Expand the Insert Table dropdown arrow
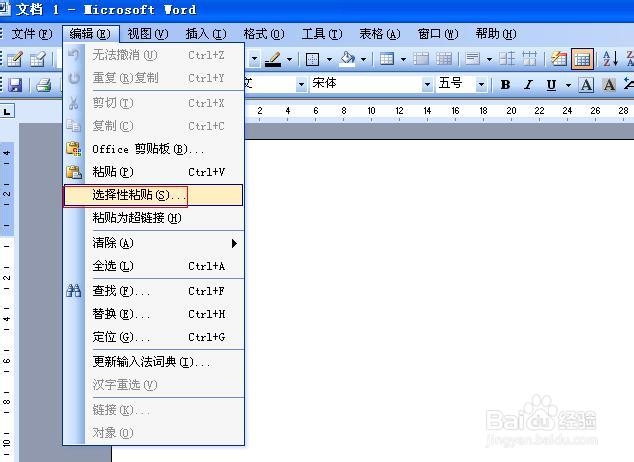Screen dimensions: 634x462 click(403, 59)
